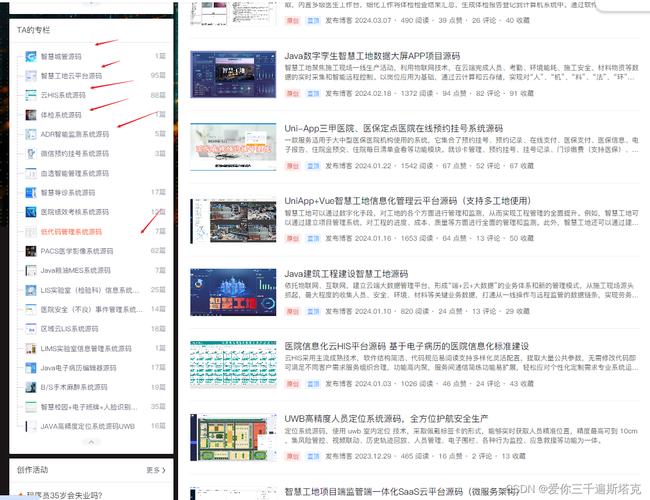Open the LIMS实验室信息管理系统源码 column icon

click(31, 348)
